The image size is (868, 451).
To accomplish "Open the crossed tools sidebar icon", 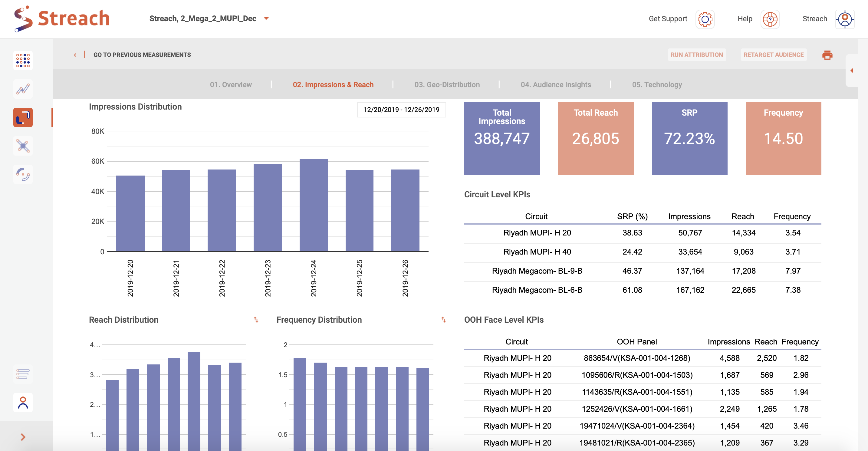I will (x=23, y=146).
